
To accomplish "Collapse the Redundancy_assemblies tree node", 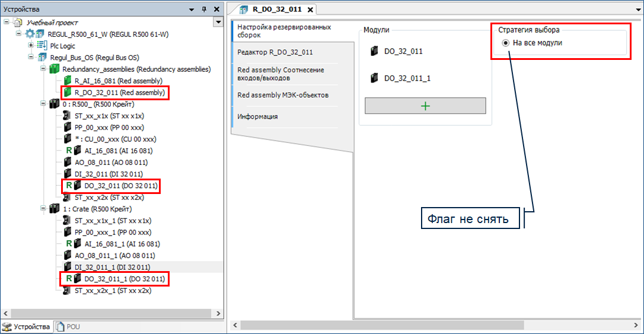I will click(44, 69).
